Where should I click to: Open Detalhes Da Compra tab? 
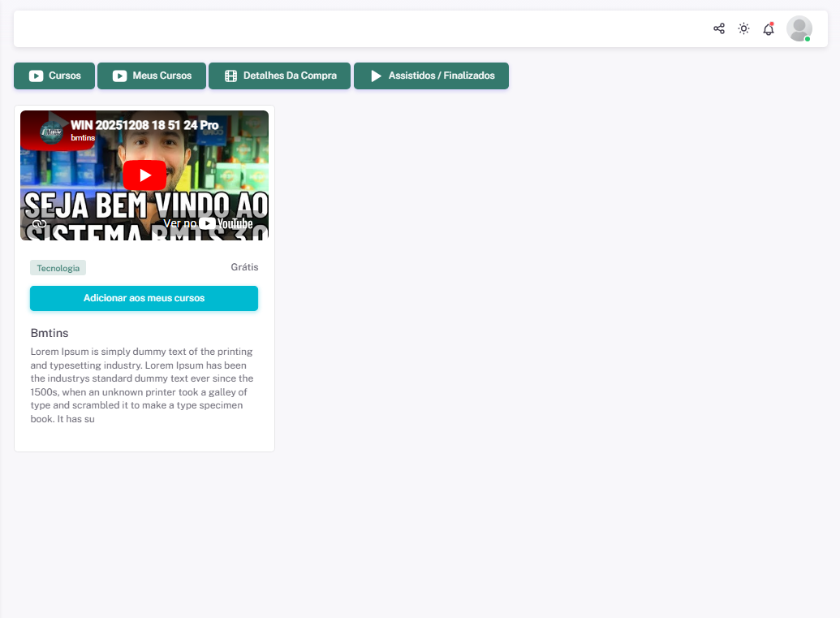pyautogui.click(x=280, y=76)
